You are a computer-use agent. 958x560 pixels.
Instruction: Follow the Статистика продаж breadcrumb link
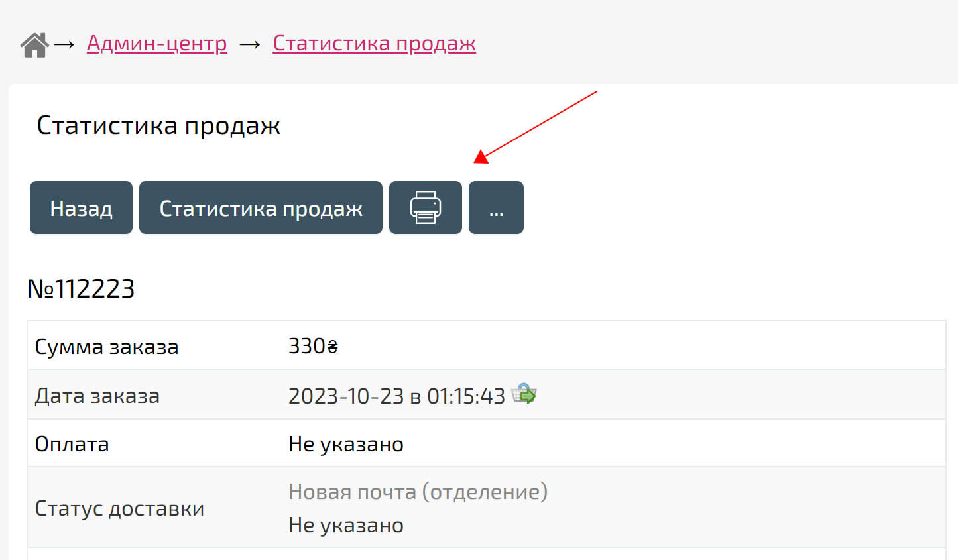pos(374,44)
